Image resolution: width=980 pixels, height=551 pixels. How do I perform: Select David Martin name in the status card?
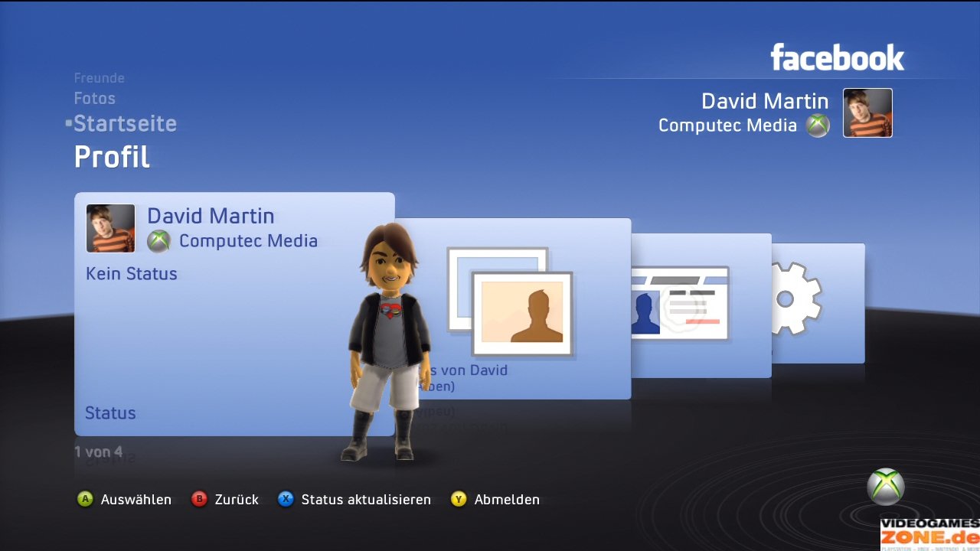point(211,216)
